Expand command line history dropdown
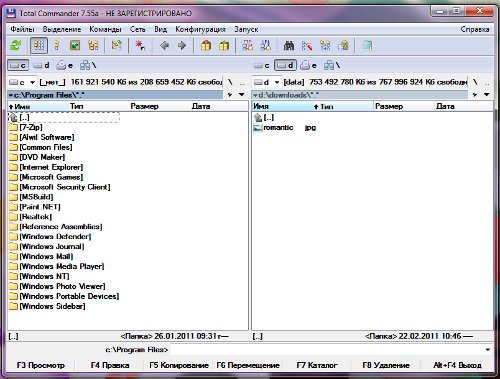The height and width of the screenshot is (379, 500). pyautogui.click(x=487, y=350)
